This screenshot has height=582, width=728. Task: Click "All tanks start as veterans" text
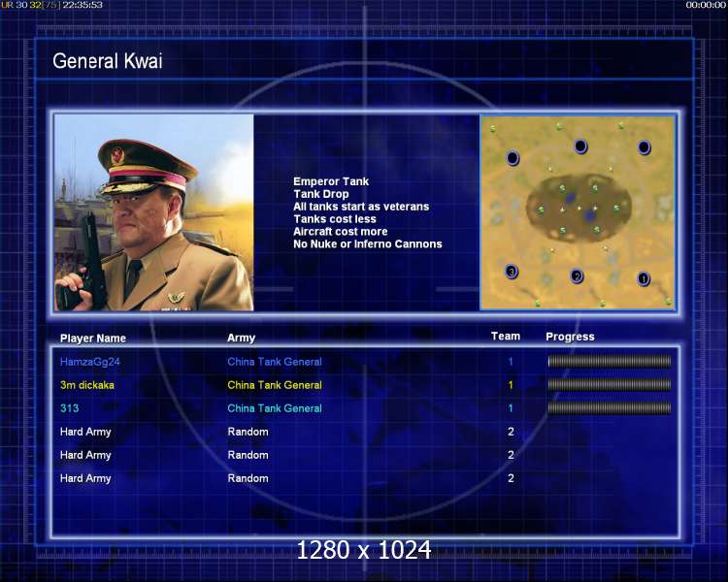[x=361, y=207]
